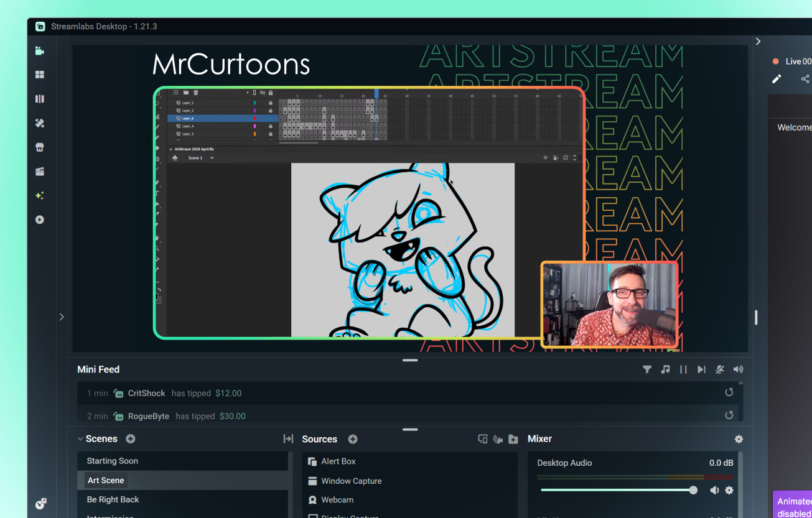Click the 0.0 dB Desktop Audio level
Viewport: 812px width, 518px height.
point(721,463)
